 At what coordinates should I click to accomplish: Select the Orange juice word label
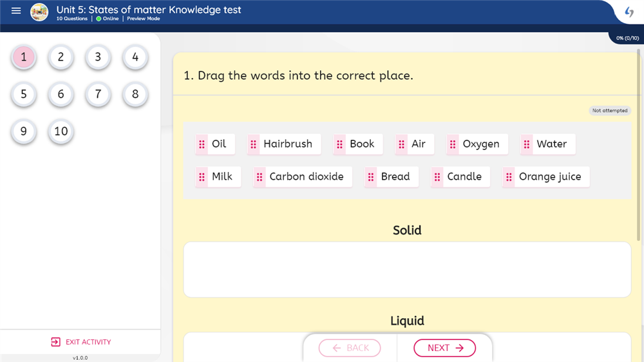pyautogui.click(x=550, y=176)
